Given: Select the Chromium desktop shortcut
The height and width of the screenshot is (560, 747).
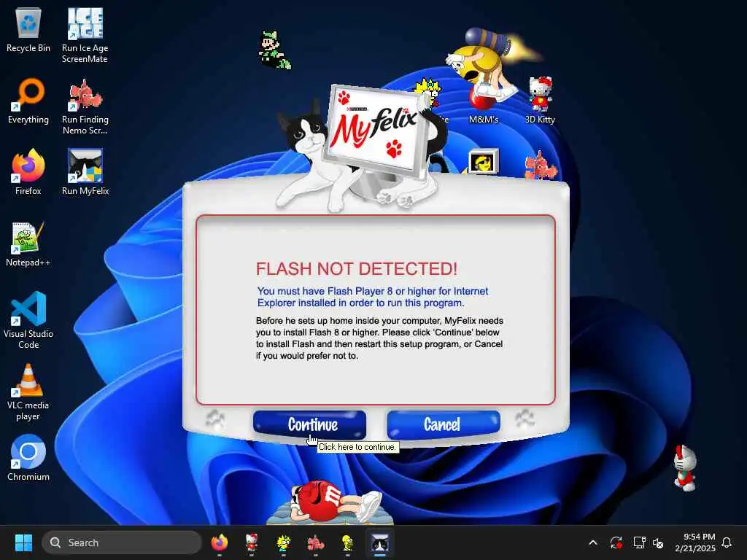Looking at the screenshot, I should click(28, 458).
